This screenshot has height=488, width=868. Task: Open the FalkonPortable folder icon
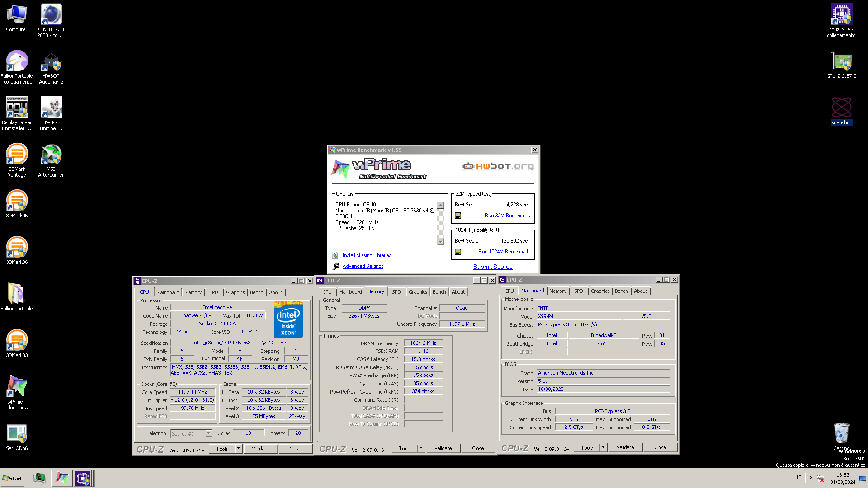(17, 297)
